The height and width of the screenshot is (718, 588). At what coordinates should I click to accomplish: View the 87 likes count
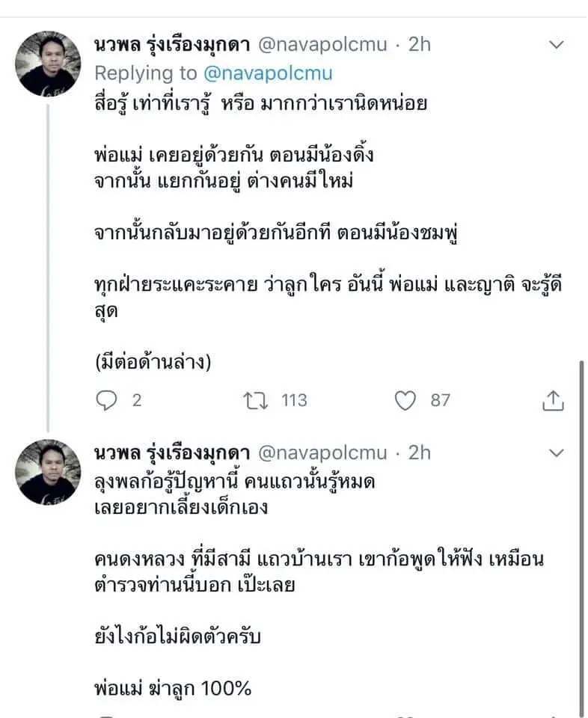click(x=440, y=401)
